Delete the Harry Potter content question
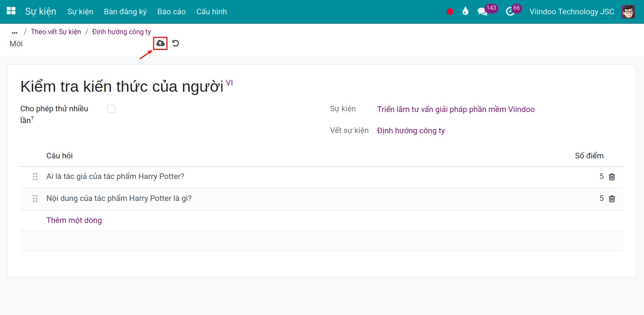The image size is (644, 315). coord(612,199)
